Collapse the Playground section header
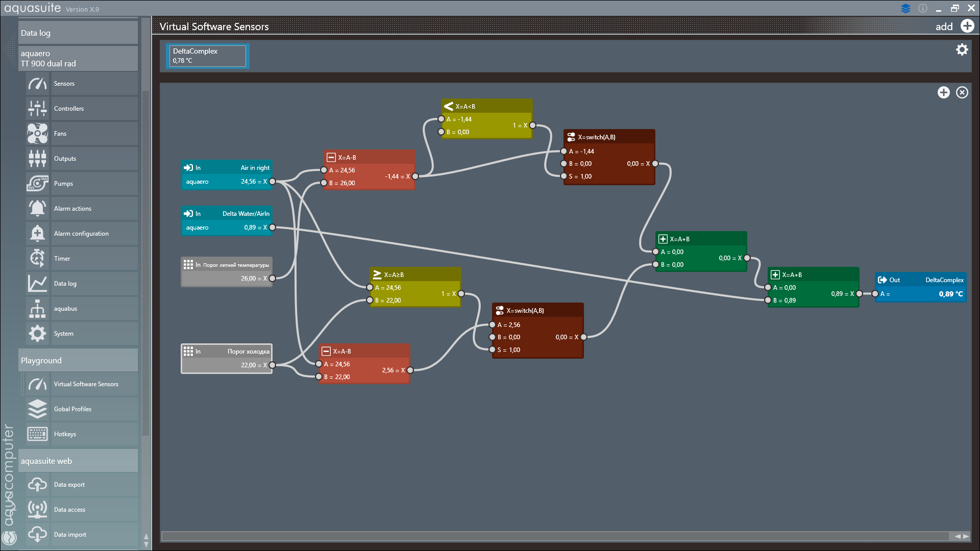The height and width of the screenshot is (551, 980). point(78,360)
